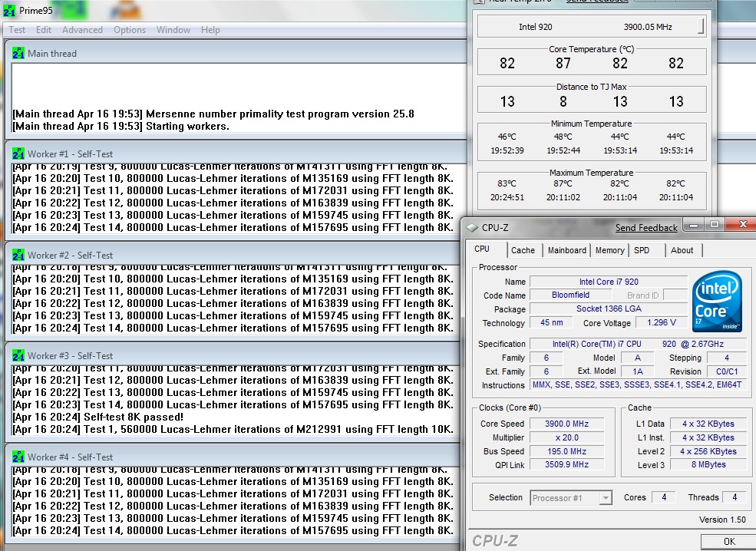Switch to the Cache tab in CPU-Z
Viewport: 756px width, 551px height.
523,250
